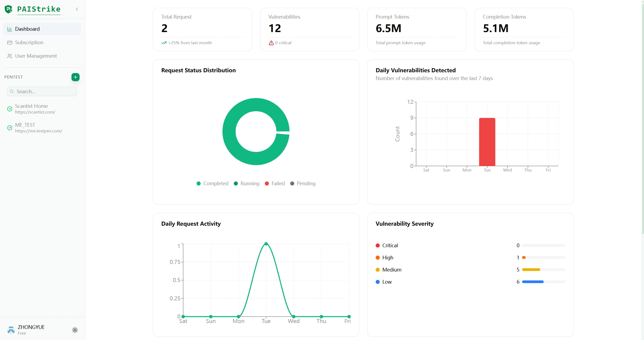Open User Management section

[x=36, y=56]
